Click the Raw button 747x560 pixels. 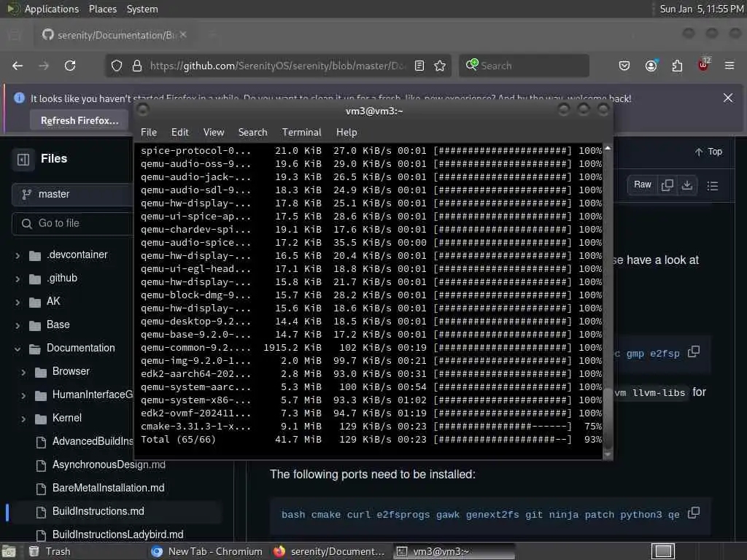click(642, 184)
